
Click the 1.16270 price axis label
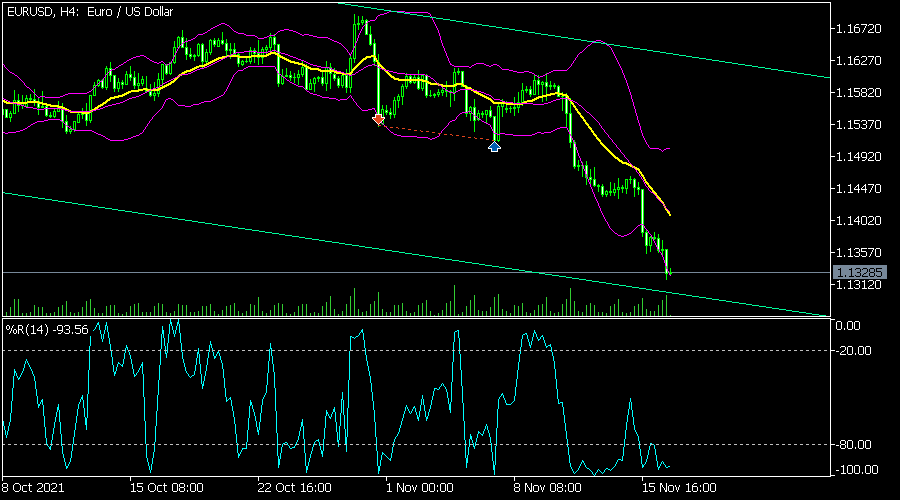pyautogui.click(x=859, y=60)
